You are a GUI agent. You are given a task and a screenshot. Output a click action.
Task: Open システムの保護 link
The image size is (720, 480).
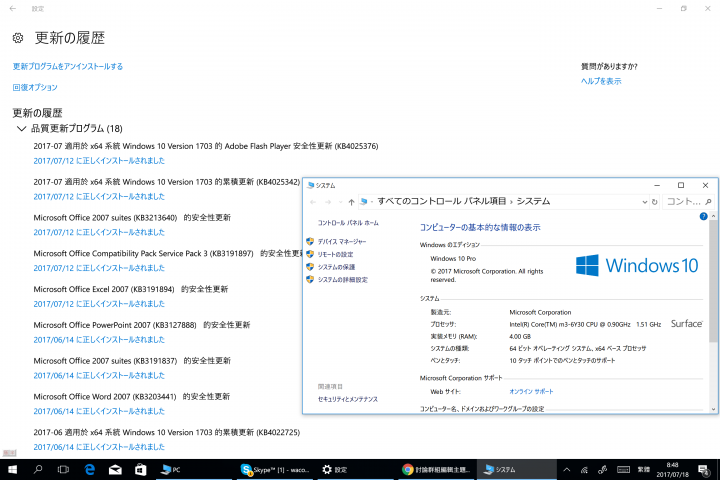pyautogui.click(x=336, y=267)
